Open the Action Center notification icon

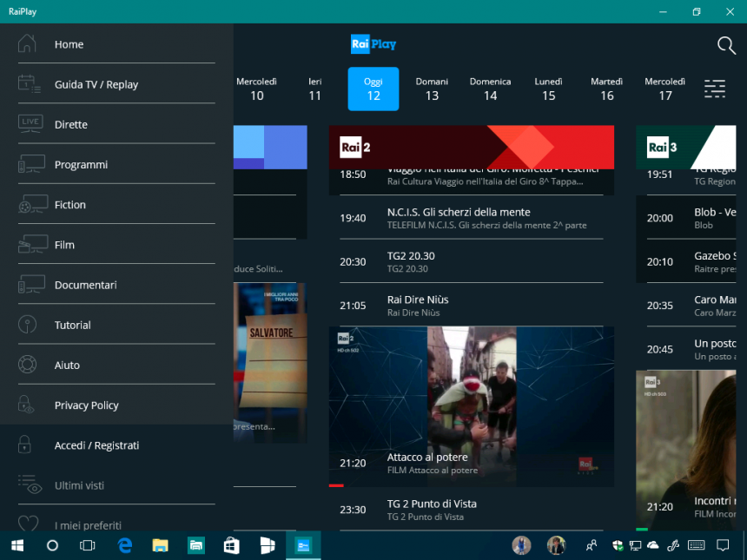723,545
